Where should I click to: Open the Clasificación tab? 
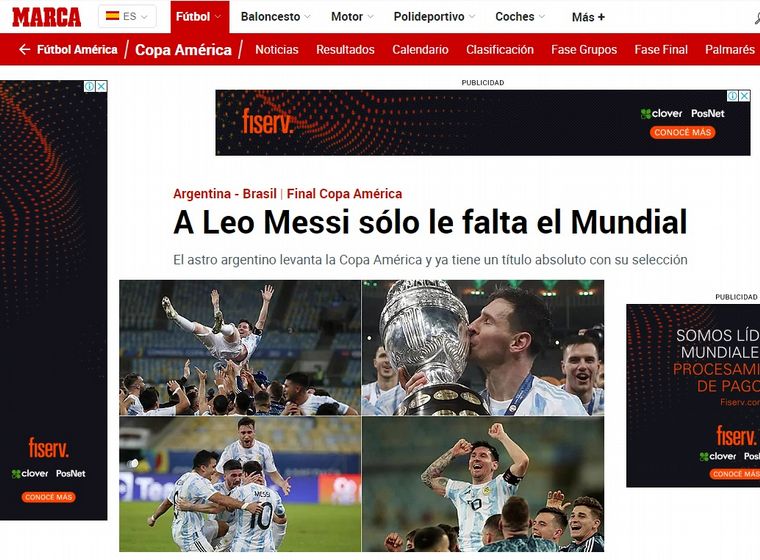coord(500,49)
